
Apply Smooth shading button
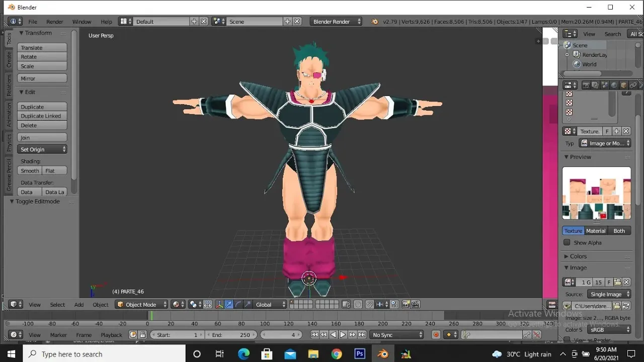pos(30,171)
